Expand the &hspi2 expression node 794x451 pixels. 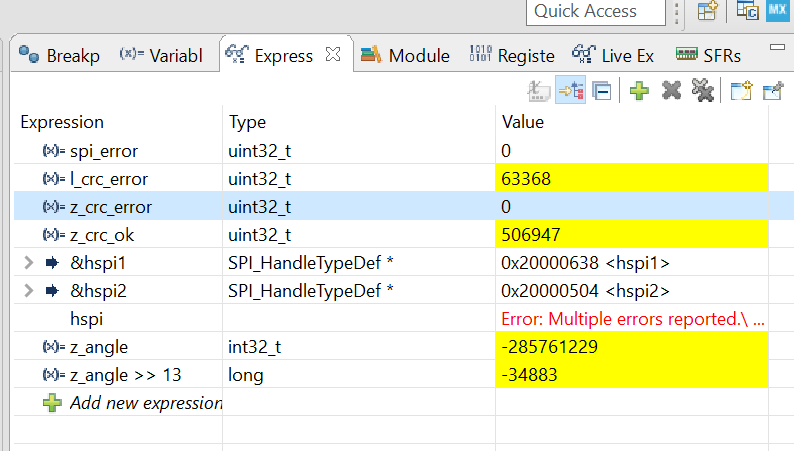click(x=29, y=291)
